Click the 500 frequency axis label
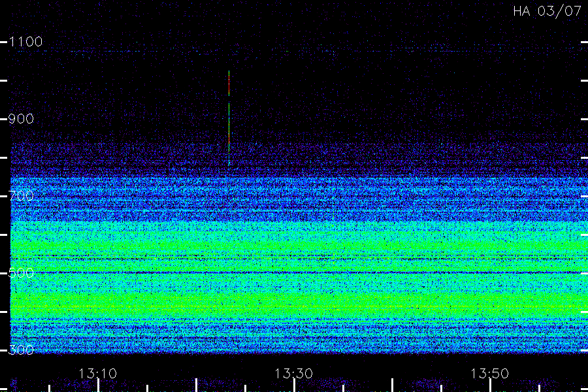Viewport: 588px width, 392px height. (x=21, y=272)
